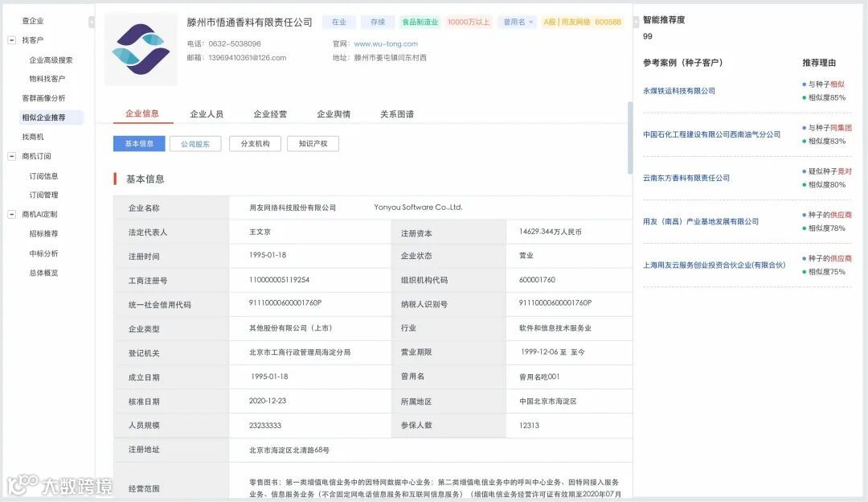Click the 基本信息 sub-tab button
868x502 pixels.
pyautogui.click(x=139, y=143)
